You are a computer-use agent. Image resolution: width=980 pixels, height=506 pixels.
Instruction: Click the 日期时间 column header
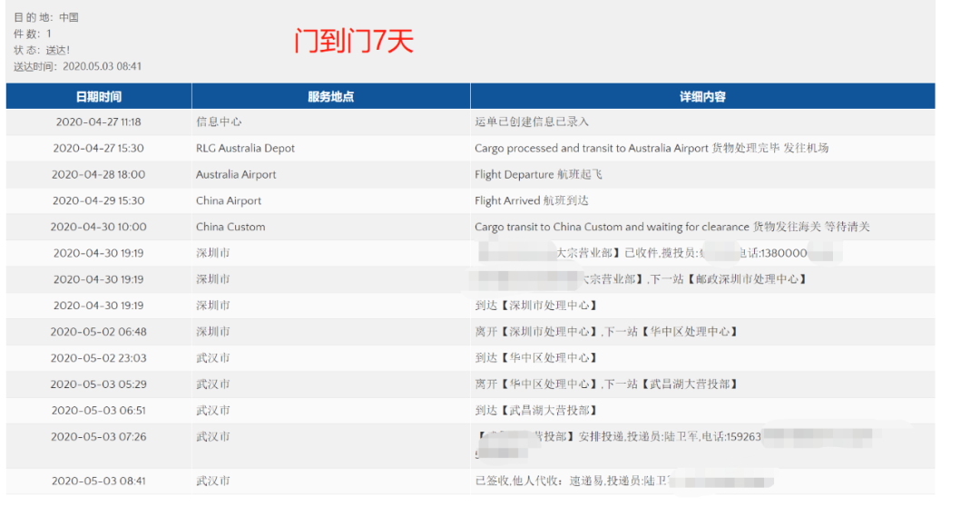pyautogui.click(x=99, y=96)
